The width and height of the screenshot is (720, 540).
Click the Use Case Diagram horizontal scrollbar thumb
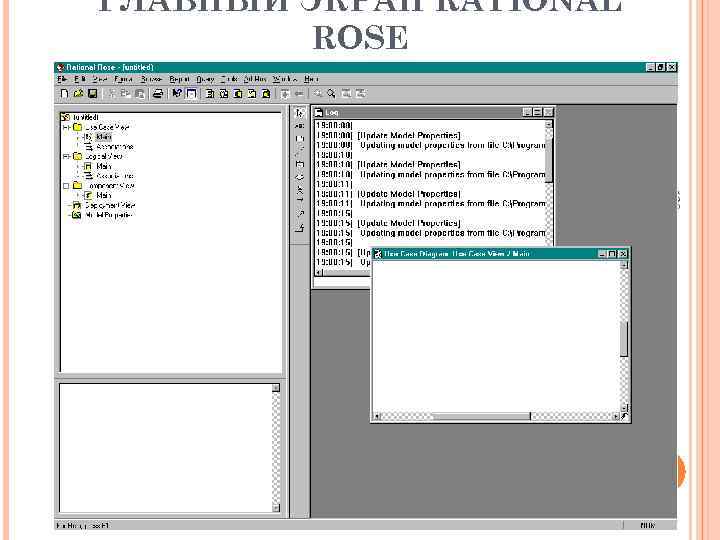tap(482, 416)
